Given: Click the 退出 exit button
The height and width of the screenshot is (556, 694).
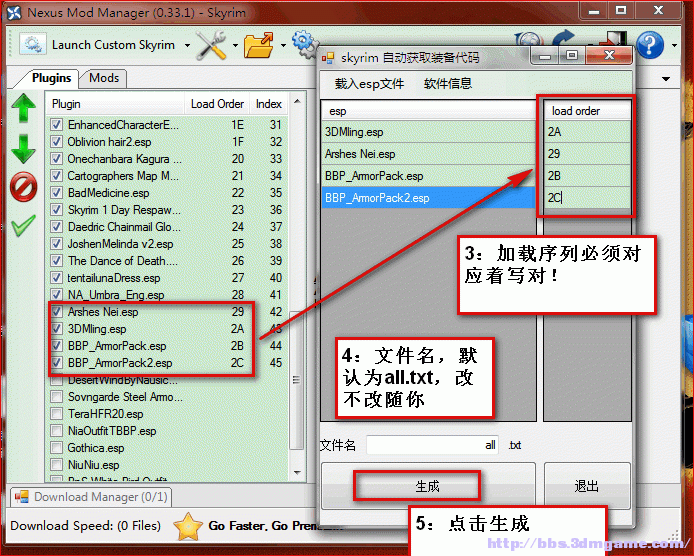Looking at the screenshot, I should pos(587,486).
